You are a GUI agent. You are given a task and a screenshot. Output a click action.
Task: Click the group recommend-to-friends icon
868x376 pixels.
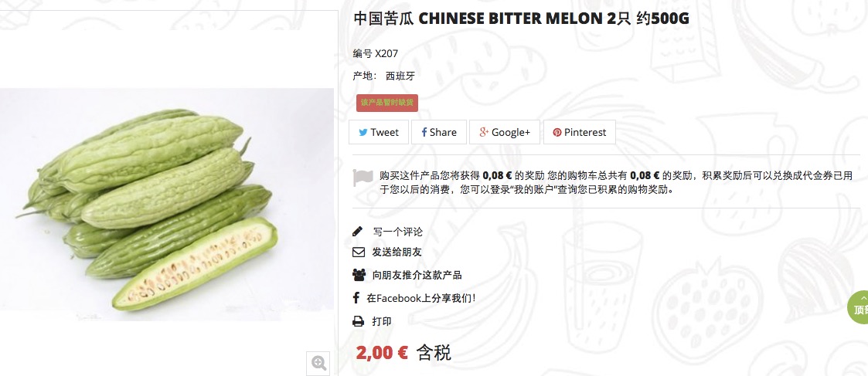(x=359, y=274)
